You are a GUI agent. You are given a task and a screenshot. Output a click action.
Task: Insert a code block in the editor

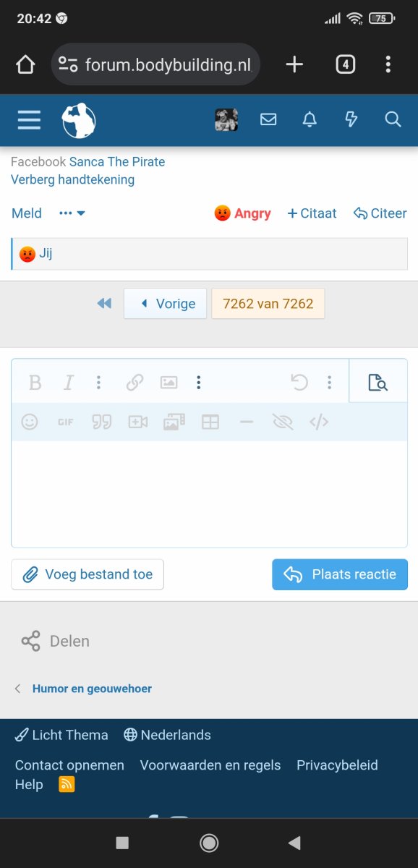click(319, 422)
